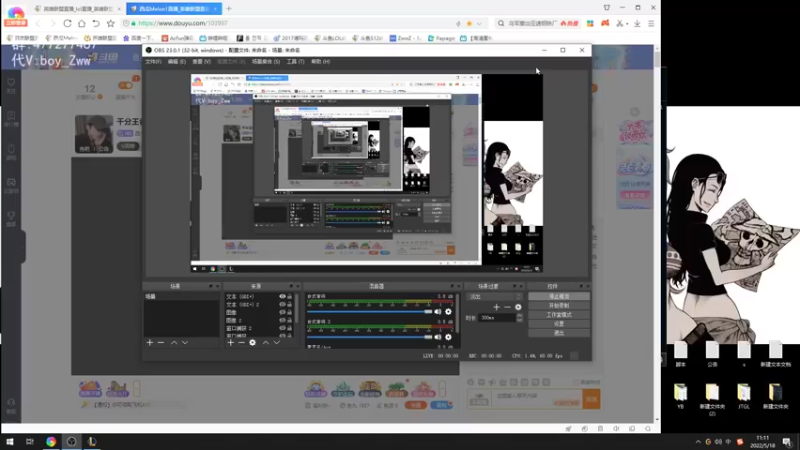Open the 文件(F) menu in OBS

pyautogui.click(x=153, y=61)
